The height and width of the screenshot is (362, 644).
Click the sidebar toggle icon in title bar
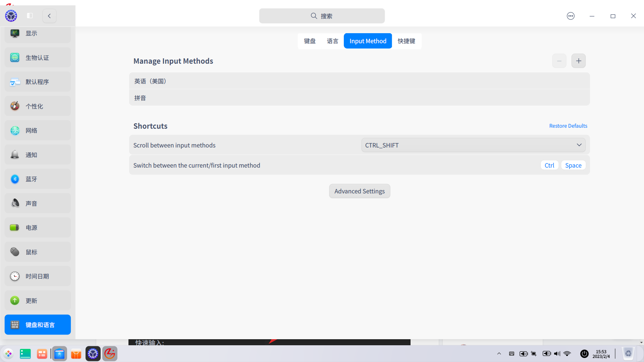(30, 16)
